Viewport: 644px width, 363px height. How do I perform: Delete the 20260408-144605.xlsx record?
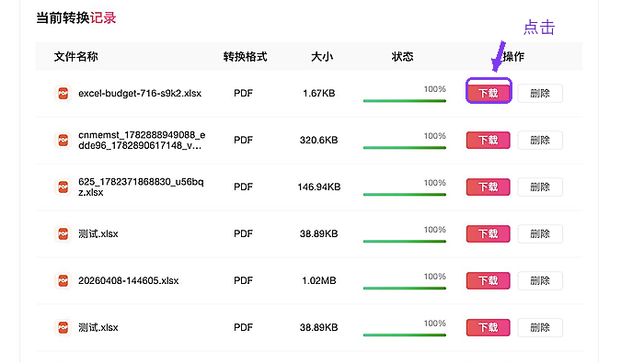(540, 280)
